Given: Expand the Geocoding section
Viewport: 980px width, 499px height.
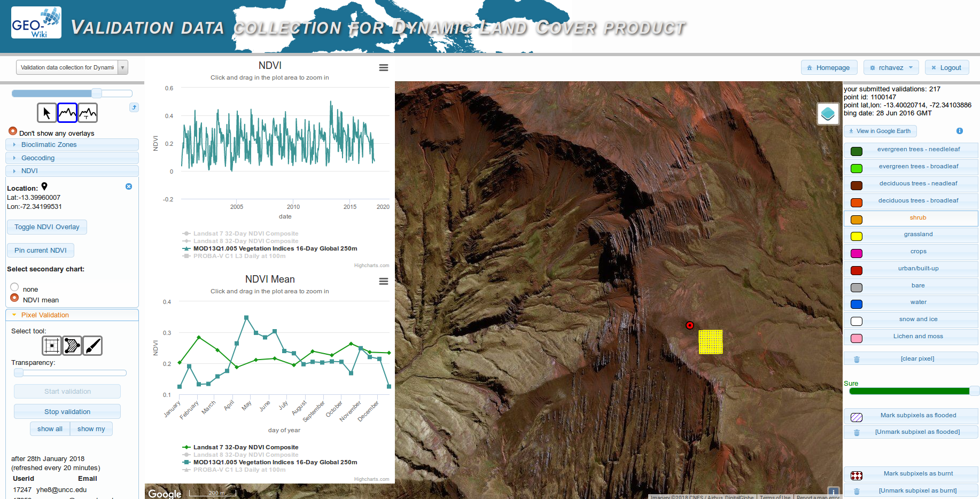Looking at the screenshot, I should pos(38,158).
